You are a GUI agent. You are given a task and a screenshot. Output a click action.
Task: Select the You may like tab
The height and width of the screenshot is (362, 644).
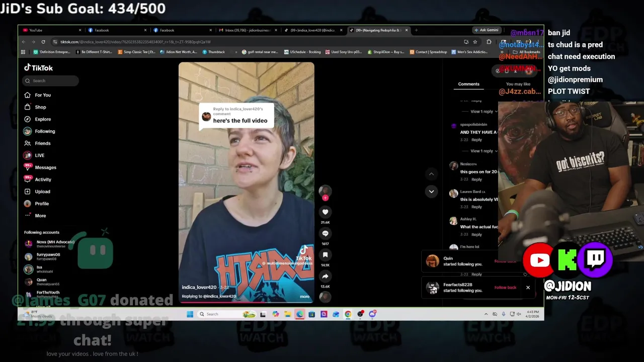click(x=518, y=84)
